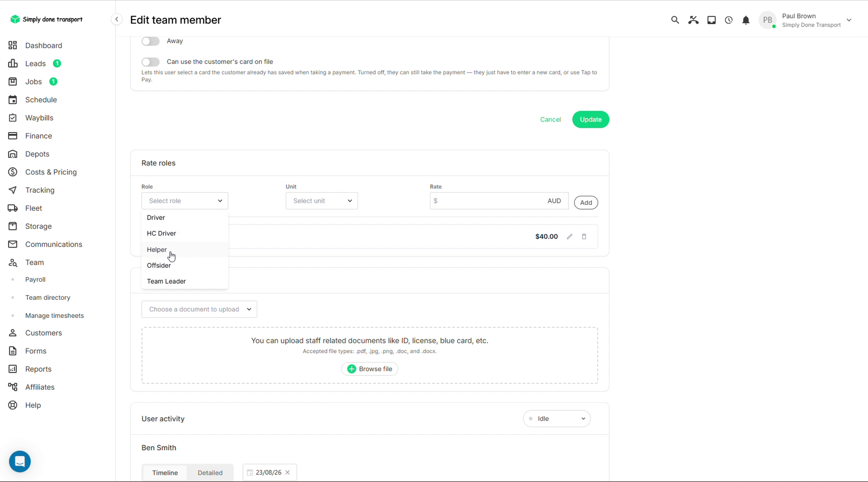Open Affiliates in the sidebar
Image resolution: width=868 pixels, height=482 pixels.
point(40,387)
